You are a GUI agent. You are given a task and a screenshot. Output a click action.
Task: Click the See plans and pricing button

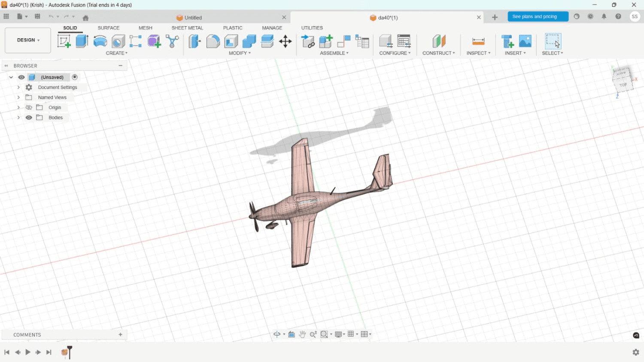click(x=538, y=16)
